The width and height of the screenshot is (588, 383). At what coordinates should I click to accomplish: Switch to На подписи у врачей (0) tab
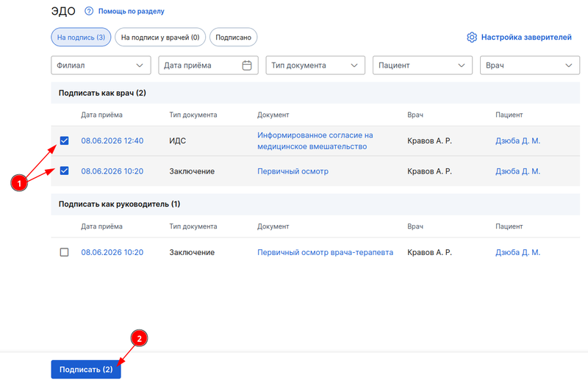tap(160, 37)
